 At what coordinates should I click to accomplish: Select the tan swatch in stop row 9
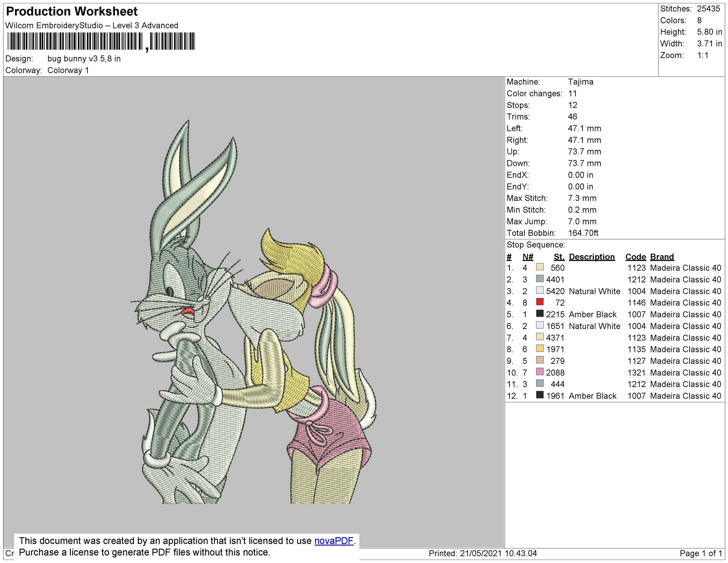point(540,360)
